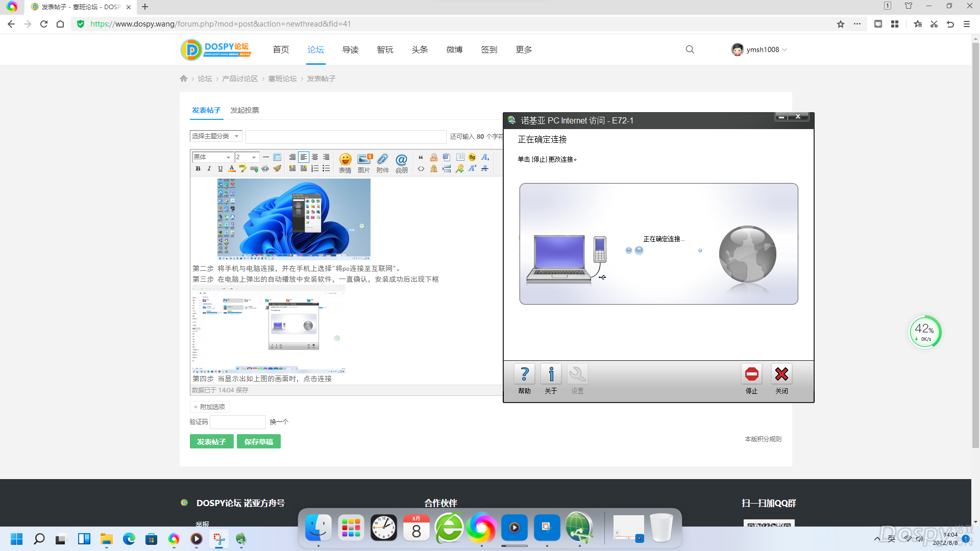Click the 停止 stop connection button

pyautogui.click(x=751, y=379)
